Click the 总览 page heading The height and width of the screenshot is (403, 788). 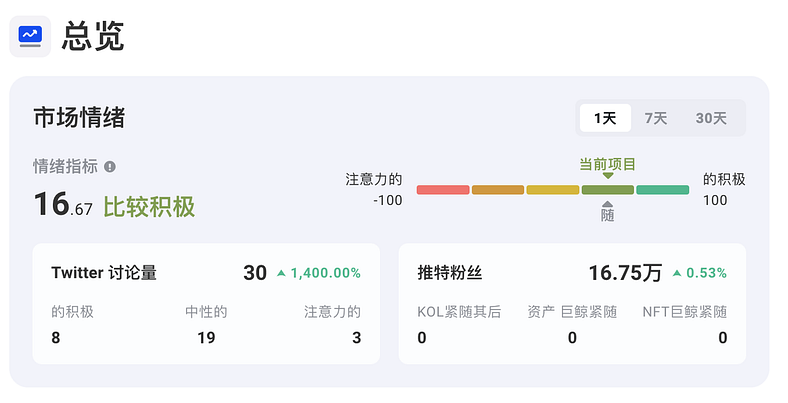point(93,36)
